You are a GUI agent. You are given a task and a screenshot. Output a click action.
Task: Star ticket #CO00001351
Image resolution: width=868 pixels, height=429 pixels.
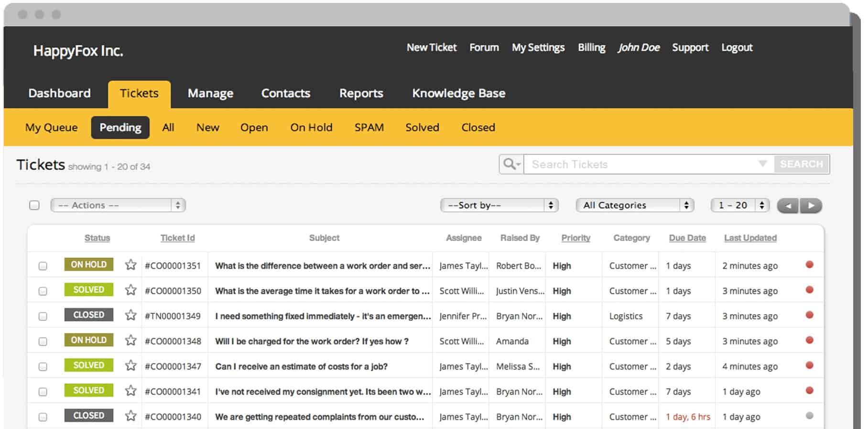click(x=130, y=265)
